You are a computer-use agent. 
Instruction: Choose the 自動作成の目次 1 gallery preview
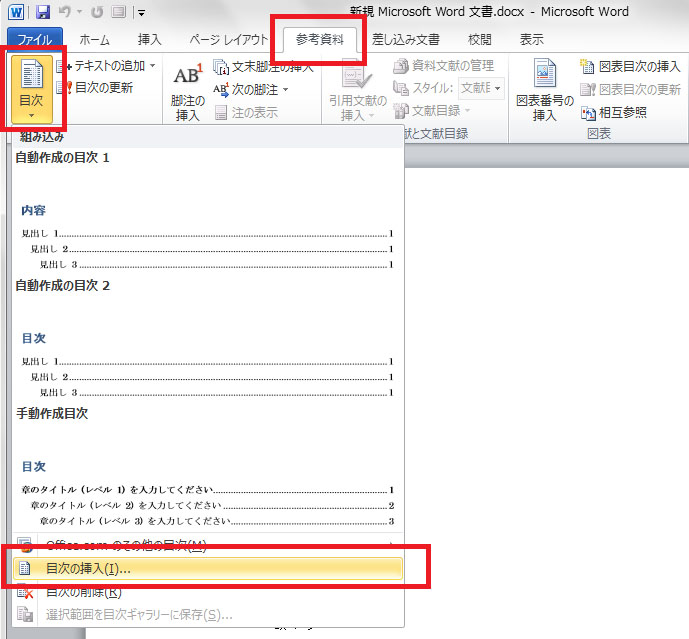pos(206,212)
